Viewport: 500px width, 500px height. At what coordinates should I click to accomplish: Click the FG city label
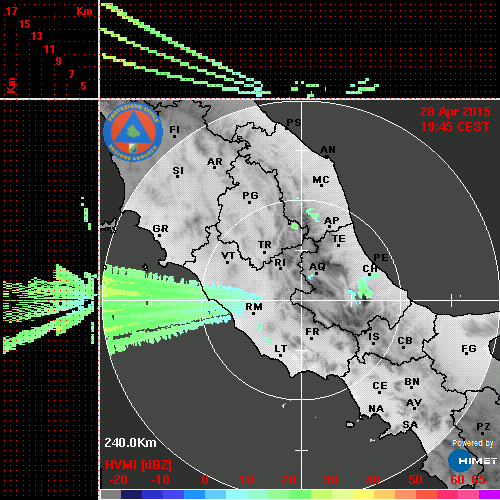click(469, 349)
